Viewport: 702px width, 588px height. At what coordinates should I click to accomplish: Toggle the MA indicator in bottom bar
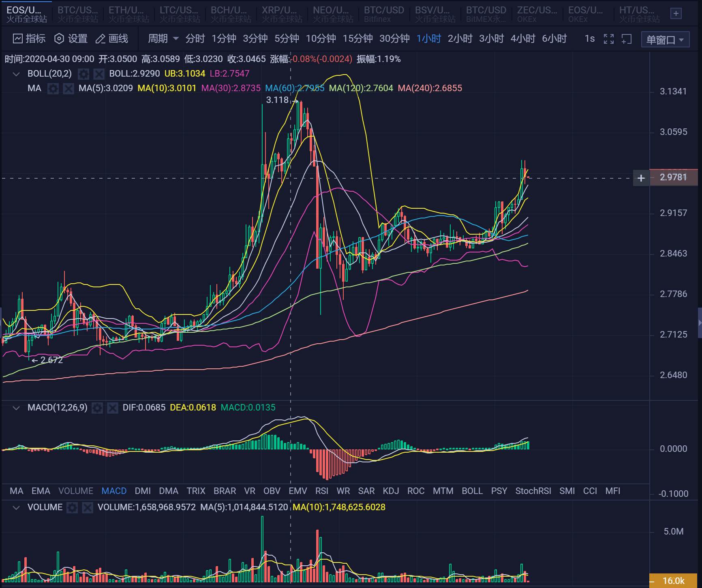(x=17, y=491)
